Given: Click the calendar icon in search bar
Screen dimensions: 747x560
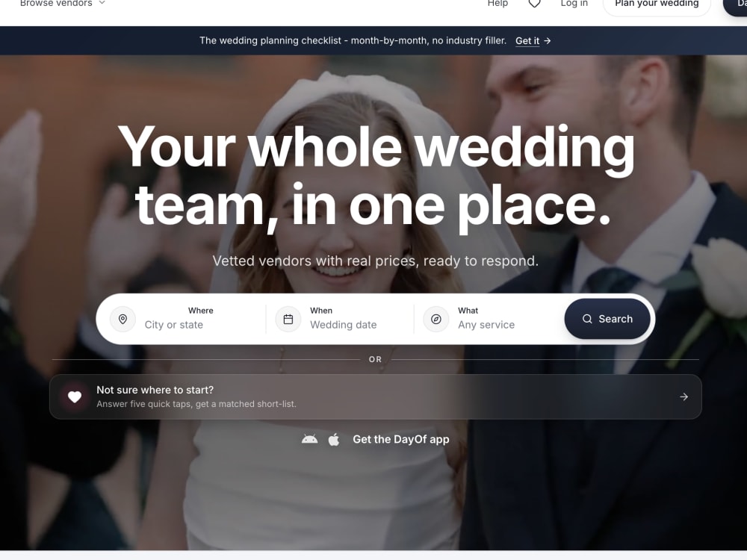Looking at the screenshot, I should 288,319.
